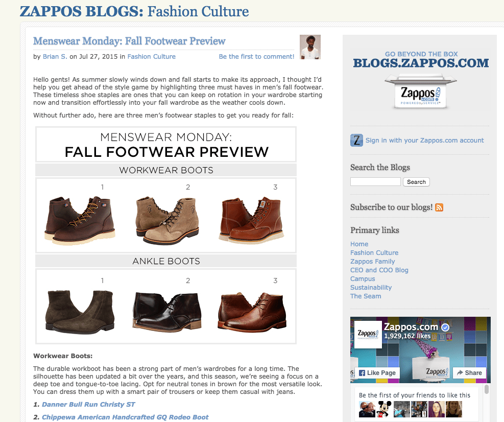Click the Zappos box logo in sidebar
The height and width of the screenshot is (422, 504).
[x=421, y=92]
